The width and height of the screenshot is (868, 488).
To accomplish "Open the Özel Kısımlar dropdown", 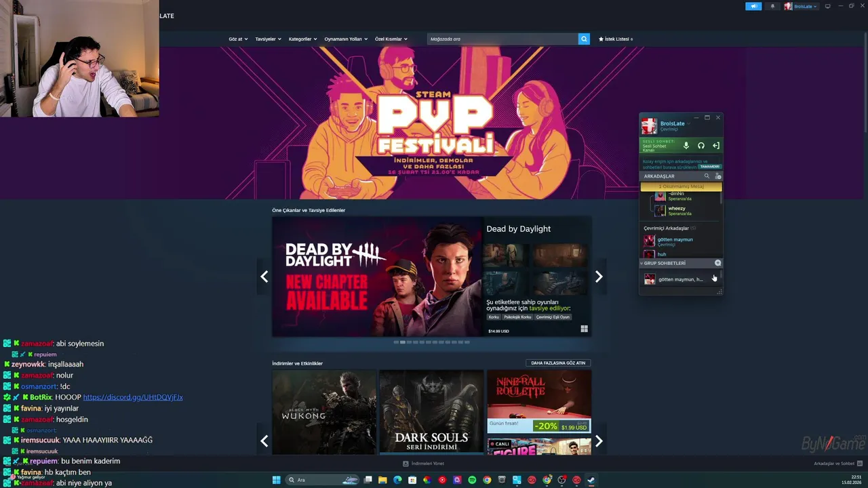I will [x=391, y=39].
